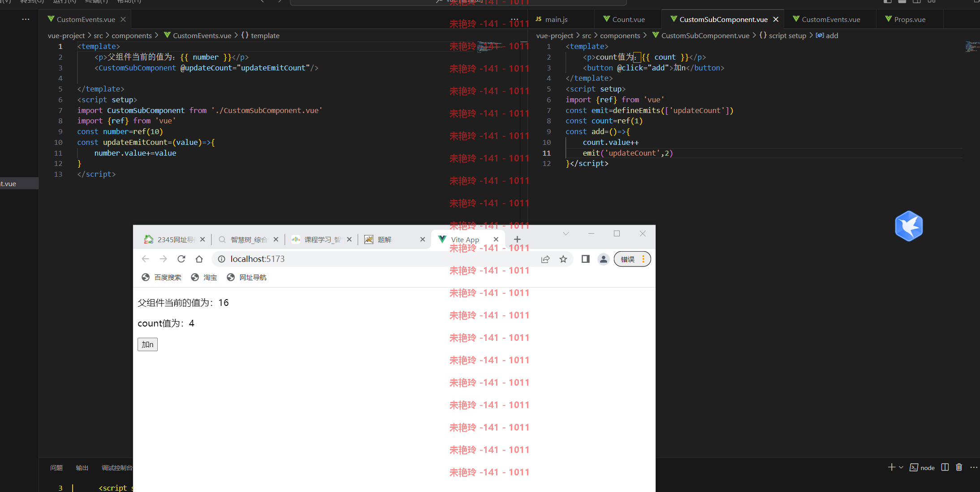Click the emit('updateCount',2) code line
Image resolution: width=980 pixels, height=492 pixels.
pyautogui.click(x=627, y=153)
